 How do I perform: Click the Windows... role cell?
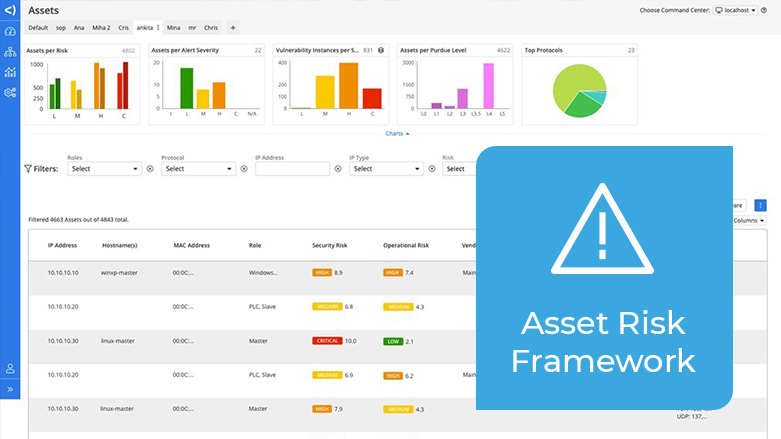[x=263, y=273]
